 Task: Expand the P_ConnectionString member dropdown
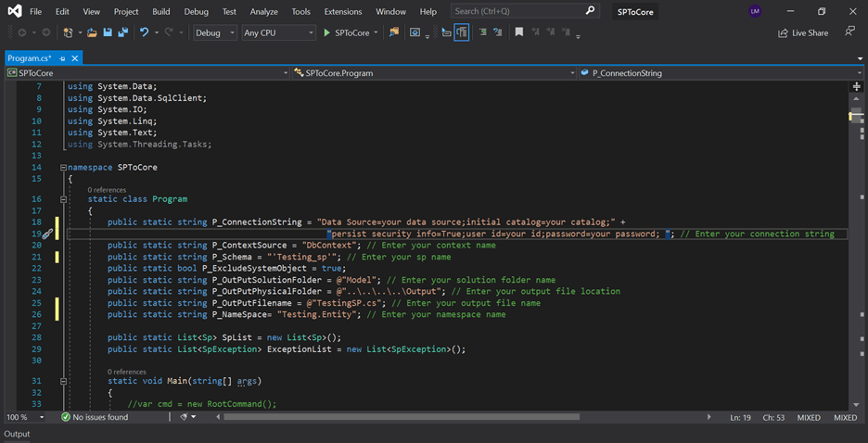click(859, 73)
